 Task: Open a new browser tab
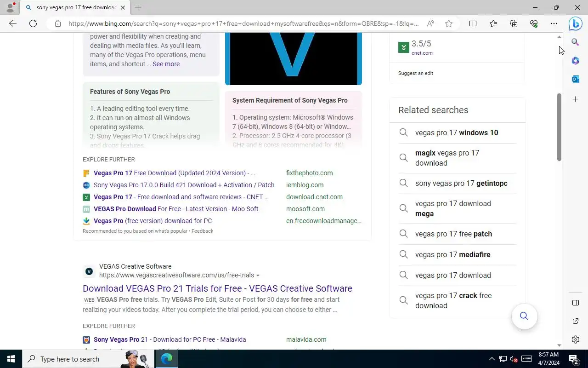point(138,7)
